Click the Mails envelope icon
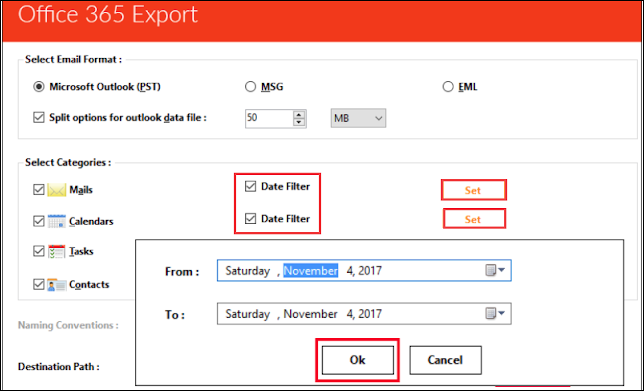This screenshot has height=391, width=644. pos(57,190)
